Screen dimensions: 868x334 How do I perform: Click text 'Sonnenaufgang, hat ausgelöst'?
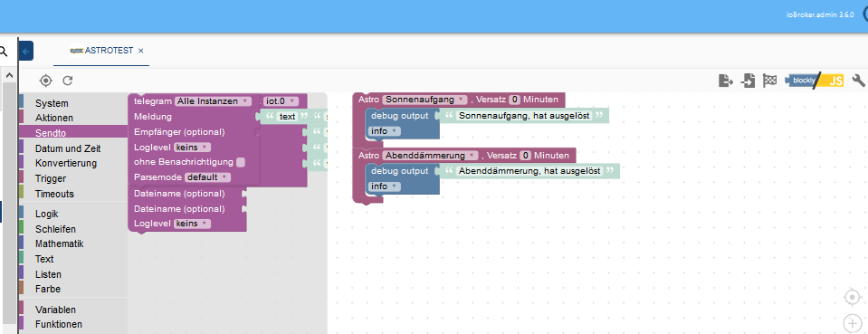coord(524,116)
